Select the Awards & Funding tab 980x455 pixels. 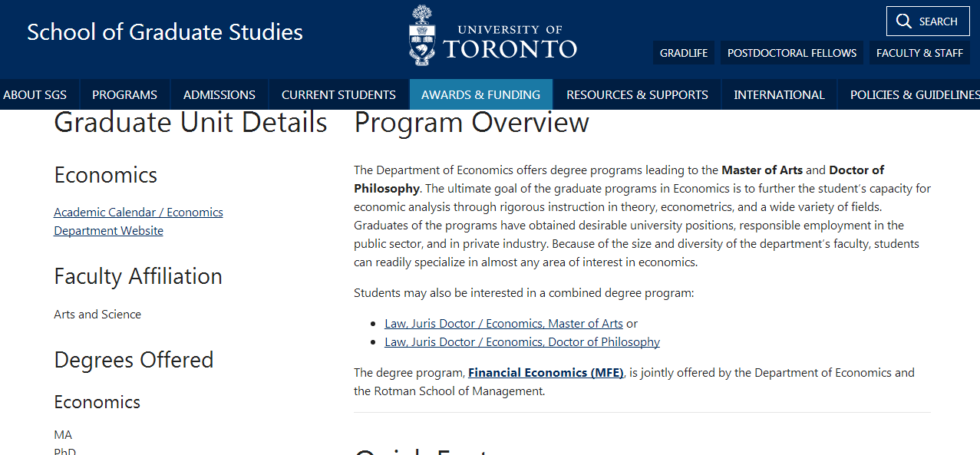click(x=480, y=94)
